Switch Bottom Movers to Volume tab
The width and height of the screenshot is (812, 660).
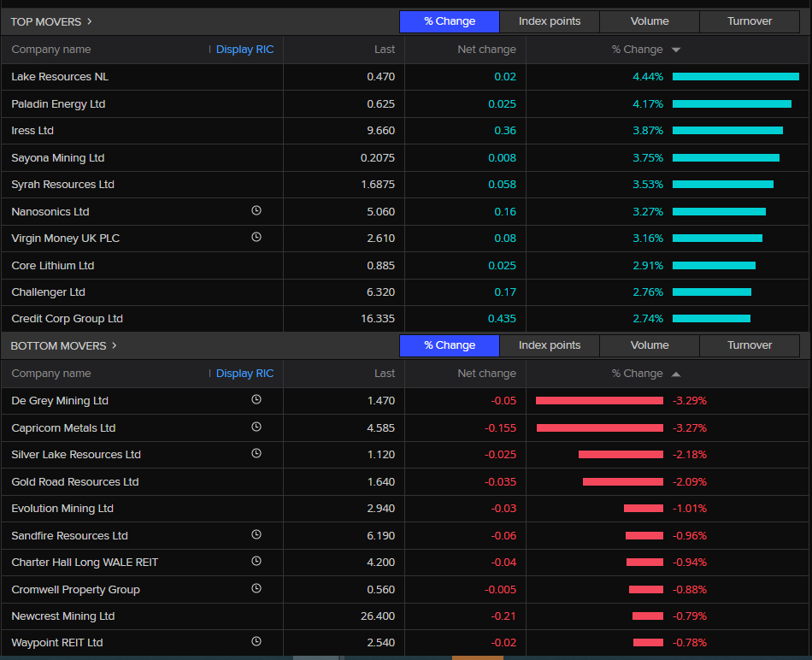click(x=650, y=345)
